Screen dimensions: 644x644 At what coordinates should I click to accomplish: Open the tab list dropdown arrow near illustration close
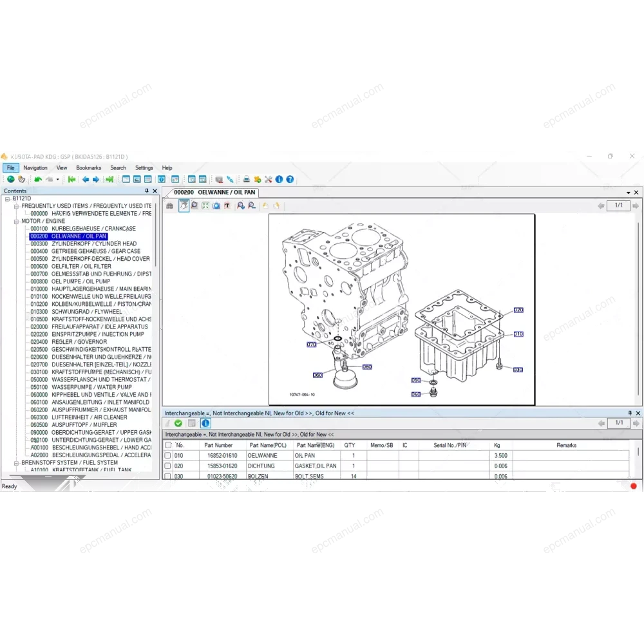pos(629,193)
